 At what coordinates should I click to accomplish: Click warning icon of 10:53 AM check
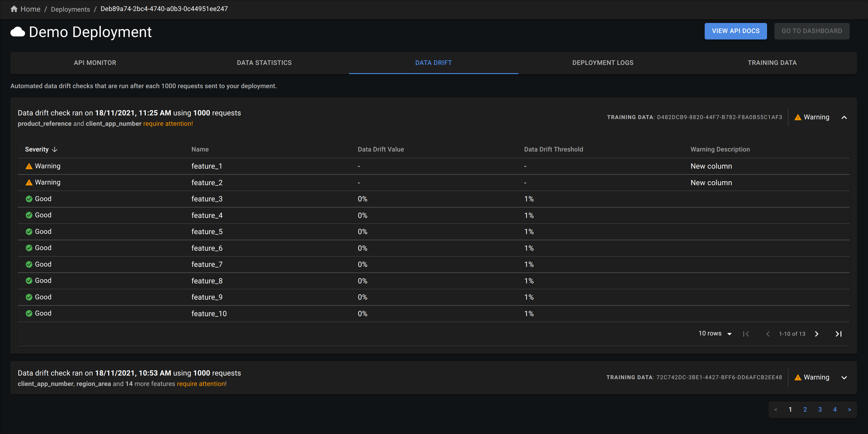tap(798, 377)
